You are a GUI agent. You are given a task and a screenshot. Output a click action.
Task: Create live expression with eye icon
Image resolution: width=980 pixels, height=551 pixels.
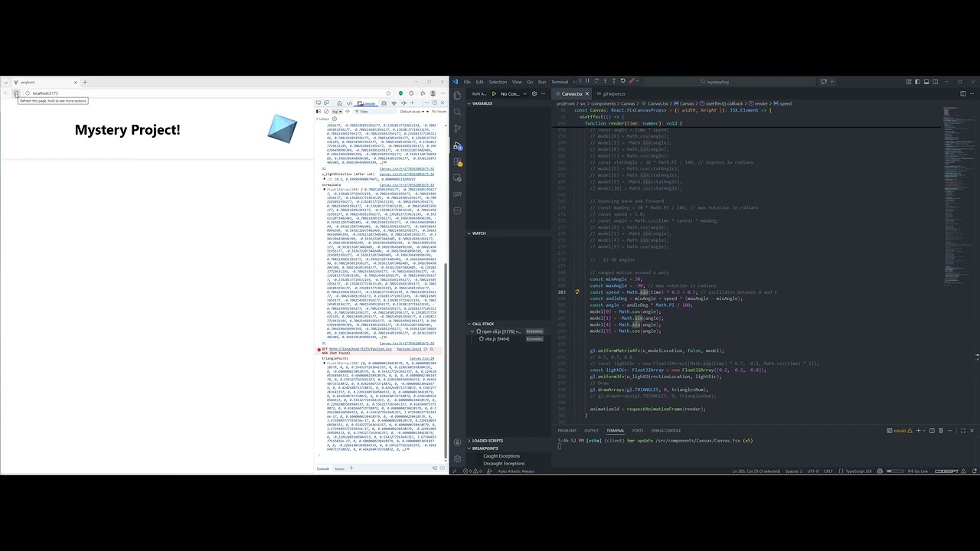pyautogui.click(x=348, y=112)
